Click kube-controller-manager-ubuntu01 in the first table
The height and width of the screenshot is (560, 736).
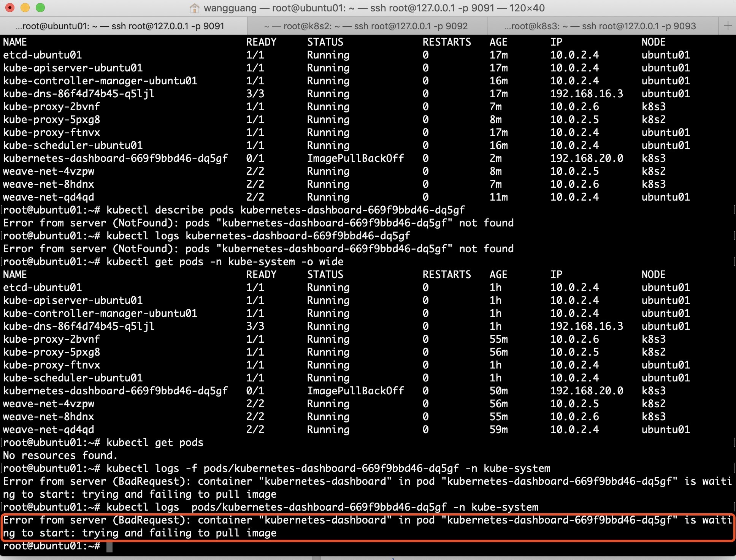pos(100,81)
